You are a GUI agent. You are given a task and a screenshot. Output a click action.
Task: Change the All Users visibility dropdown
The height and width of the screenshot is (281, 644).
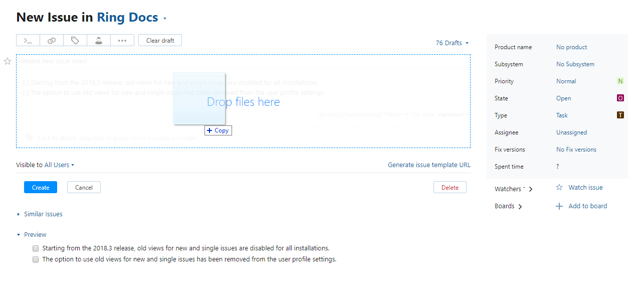point(59,165)
